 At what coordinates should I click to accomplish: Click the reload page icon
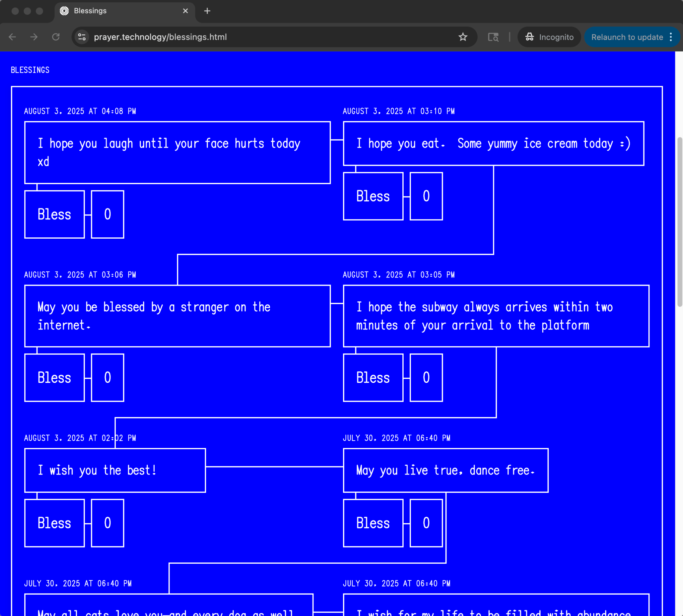(x=56, y=37)
